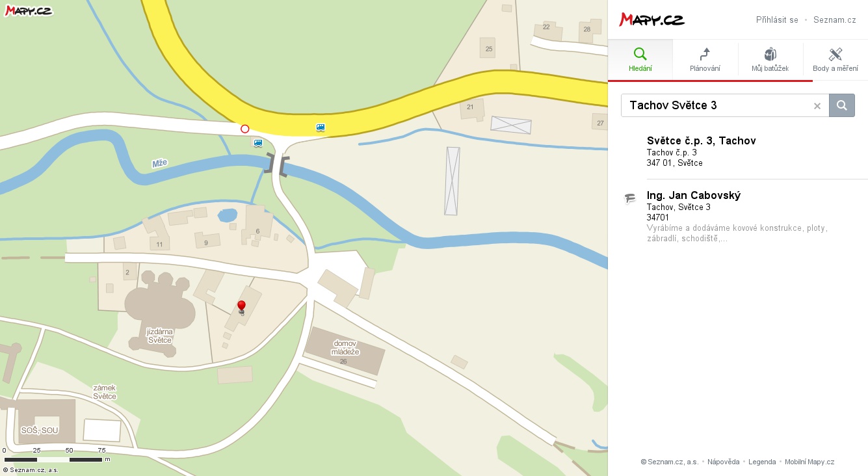Screen dimensions: 868x476
Task: Open Body a měření tools tab
Action: click(835, 60)
